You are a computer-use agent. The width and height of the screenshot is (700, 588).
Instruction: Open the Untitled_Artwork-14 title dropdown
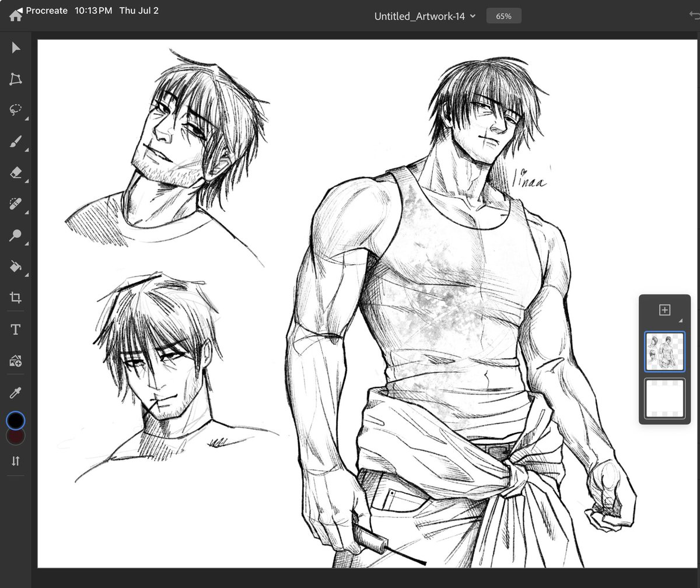coord(425,16)
